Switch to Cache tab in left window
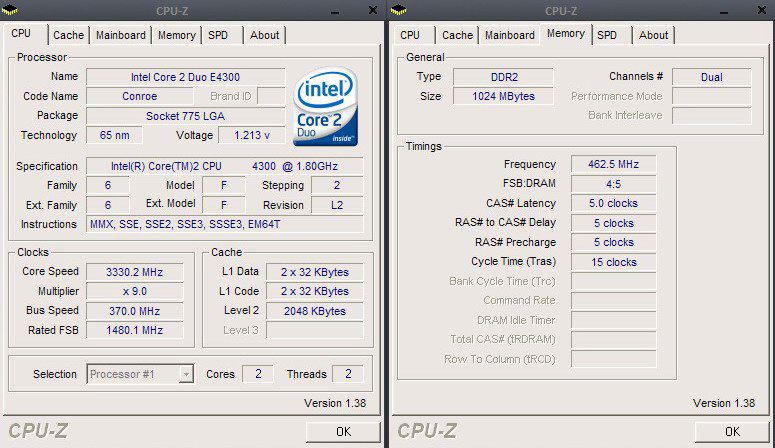775x448 pixels. (x=69, y=35)
